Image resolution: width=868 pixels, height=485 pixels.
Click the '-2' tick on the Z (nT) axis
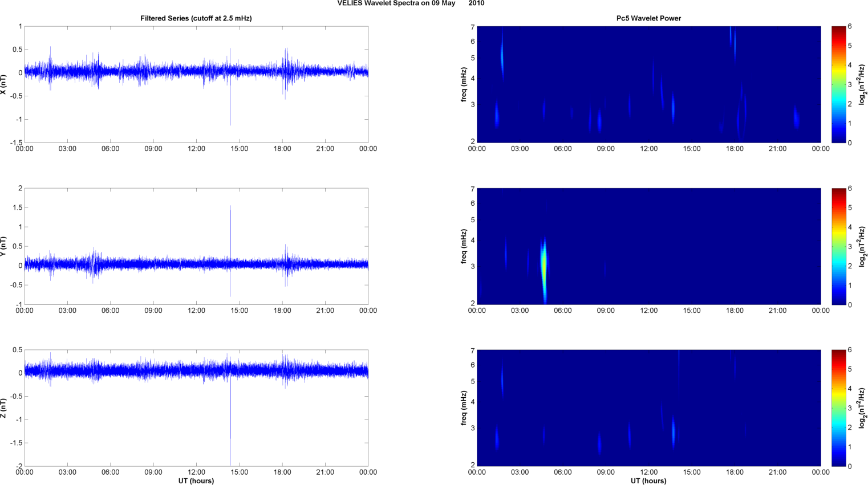coord(19,466)
